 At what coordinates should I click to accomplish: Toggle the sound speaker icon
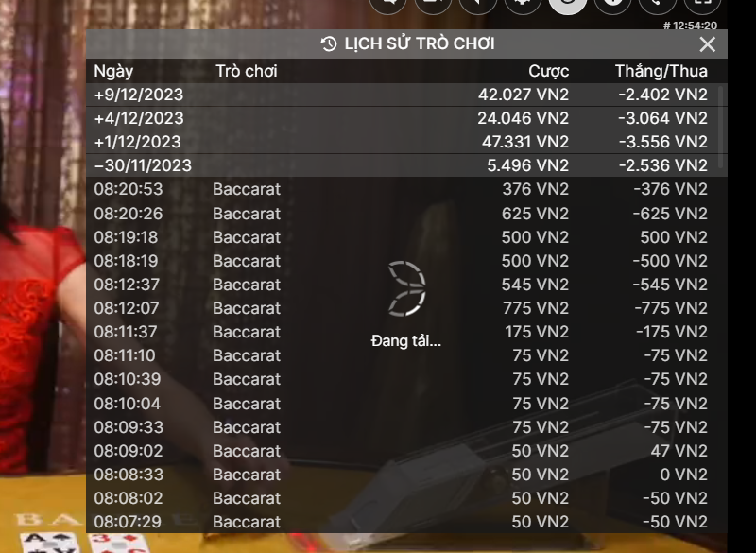pyautogui.click(x=478, y=4)
